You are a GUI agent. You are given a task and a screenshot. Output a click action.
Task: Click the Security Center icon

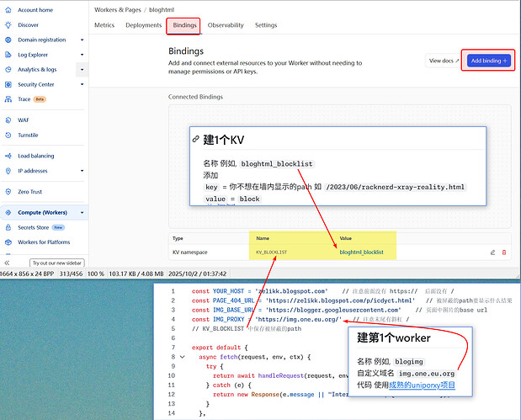[x=8, y=84]
